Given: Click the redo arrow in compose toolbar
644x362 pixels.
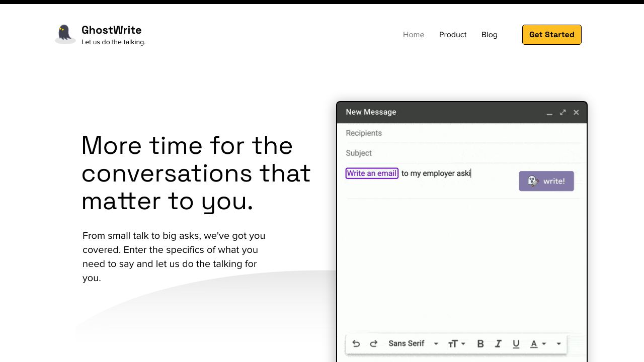Looking at the screenshot, I should click(x=373, y=343).
